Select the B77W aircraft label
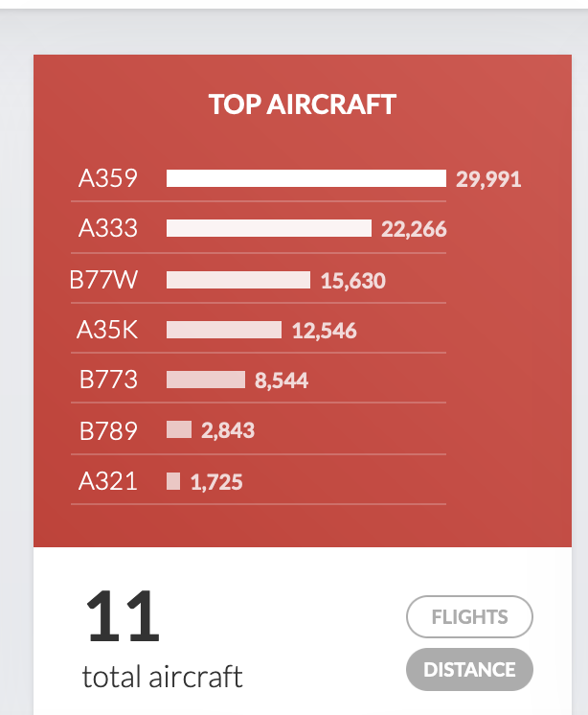This screenshot has width=588, height=715. pyautogui.click(x=104, y=280)
